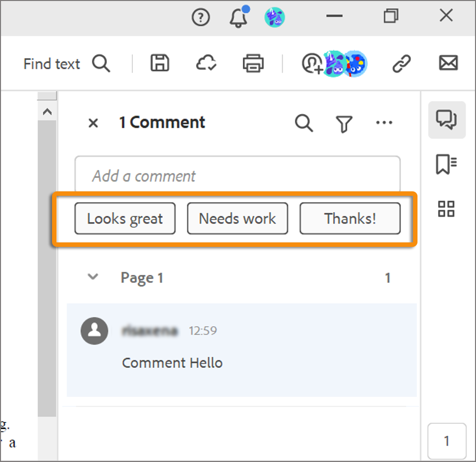Click the add people share icon

point(311,64)
